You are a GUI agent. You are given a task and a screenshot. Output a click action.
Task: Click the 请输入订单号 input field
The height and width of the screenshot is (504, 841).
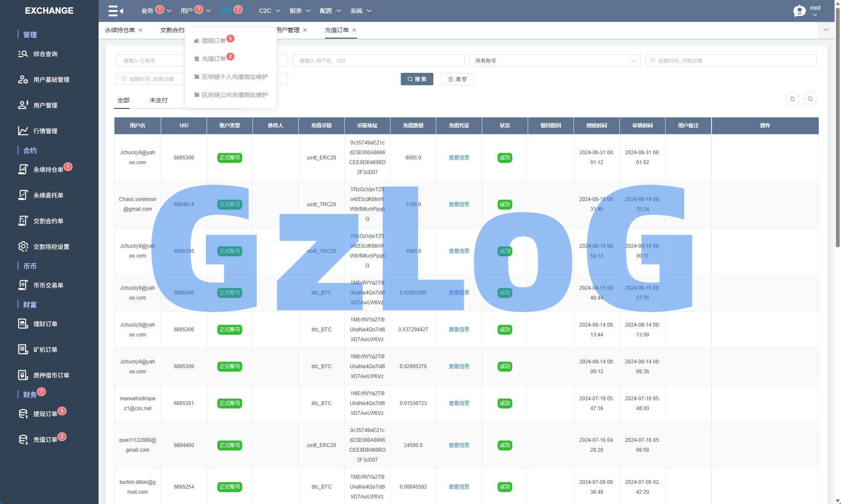(151, 61)
